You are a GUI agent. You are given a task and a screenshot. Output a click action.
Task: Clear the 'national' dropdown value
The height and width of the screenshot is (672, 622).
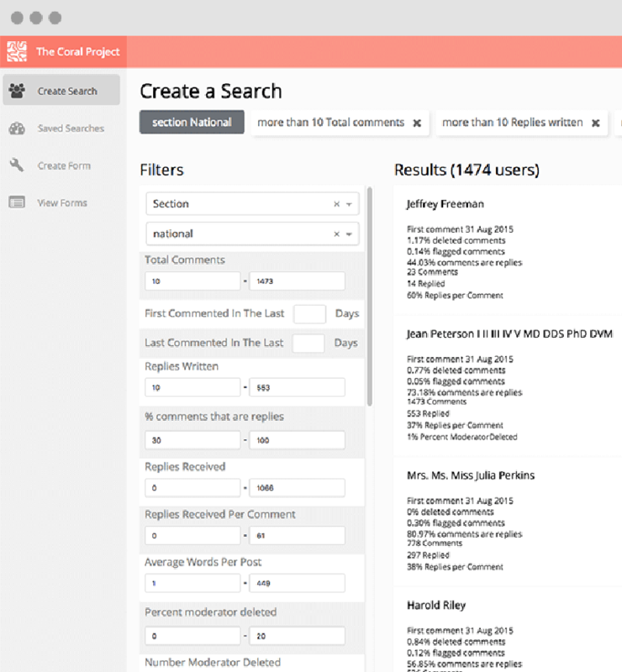point(336,234)
